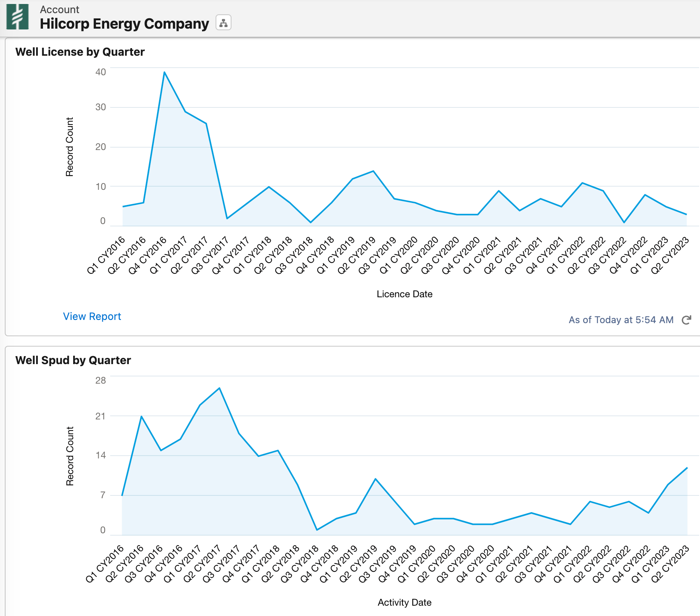
Task: Click the Activity Date axis label
Action: pyautogui.click(x=404, y=602)
